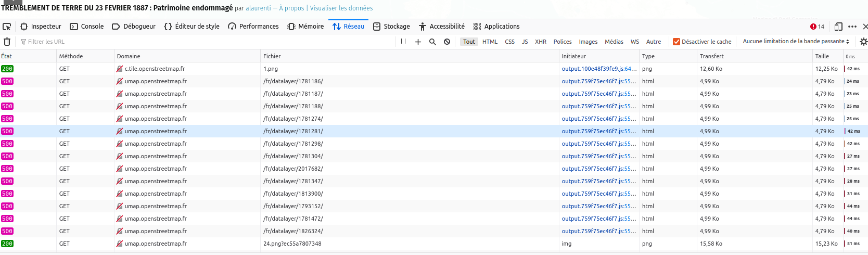Filter requests by Images
The image size is (868, 255).
tap(588, 42)
